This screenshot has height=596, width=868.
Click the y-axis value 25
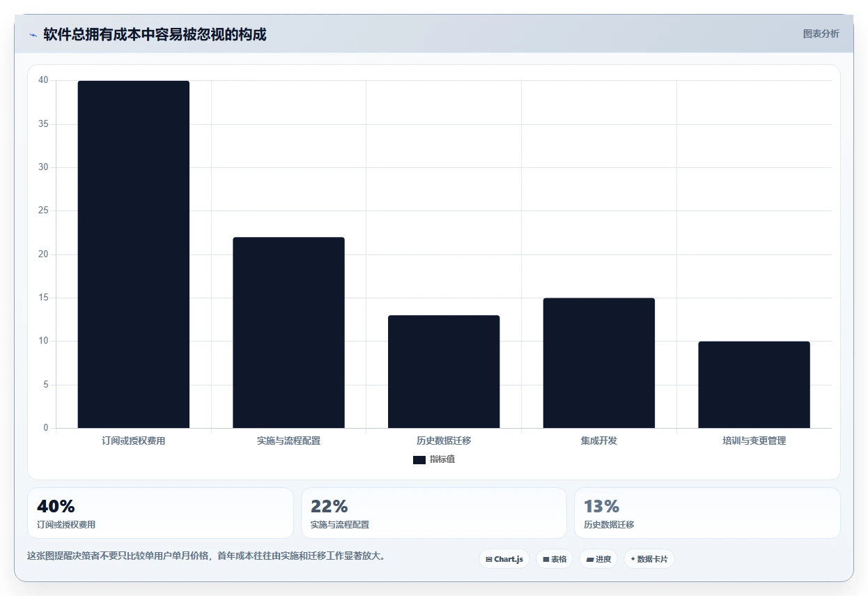pyautogui.click(x=43, y=211)
